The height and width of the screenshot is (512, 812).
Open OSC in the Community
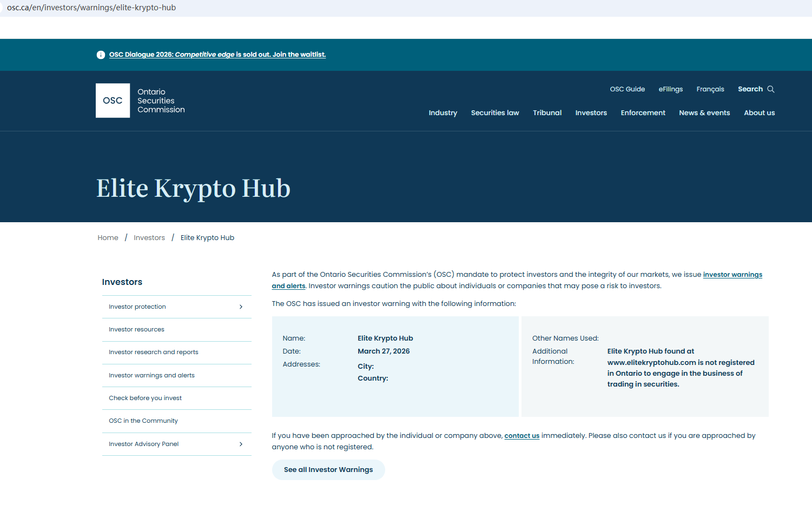tap(143, 421)
